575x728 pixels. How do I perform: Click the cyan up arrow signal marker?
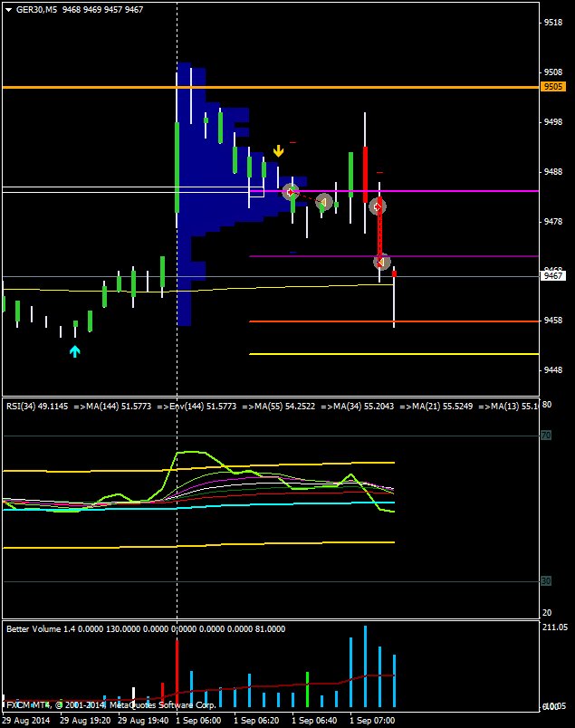[75, 350]
